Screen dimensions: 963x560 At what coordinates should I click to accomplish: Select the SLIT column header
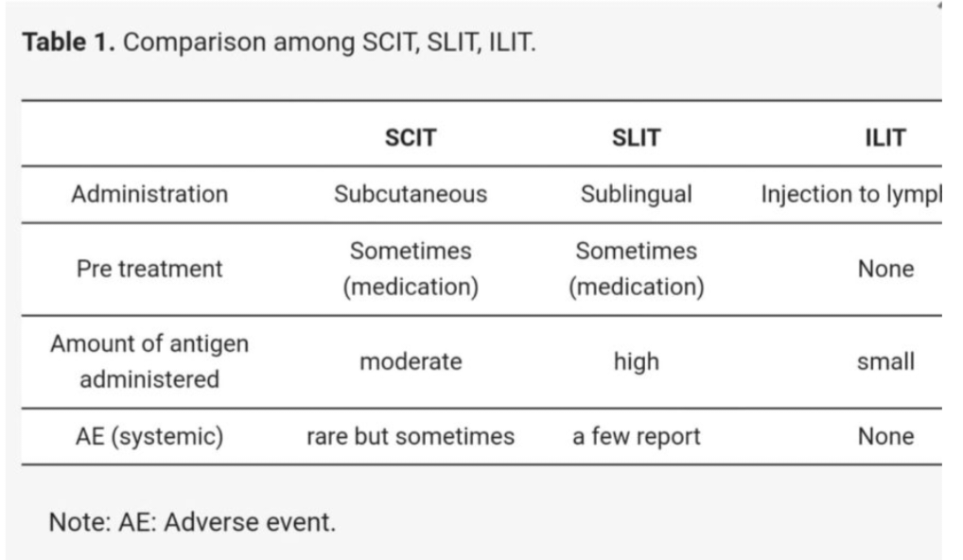637,137
